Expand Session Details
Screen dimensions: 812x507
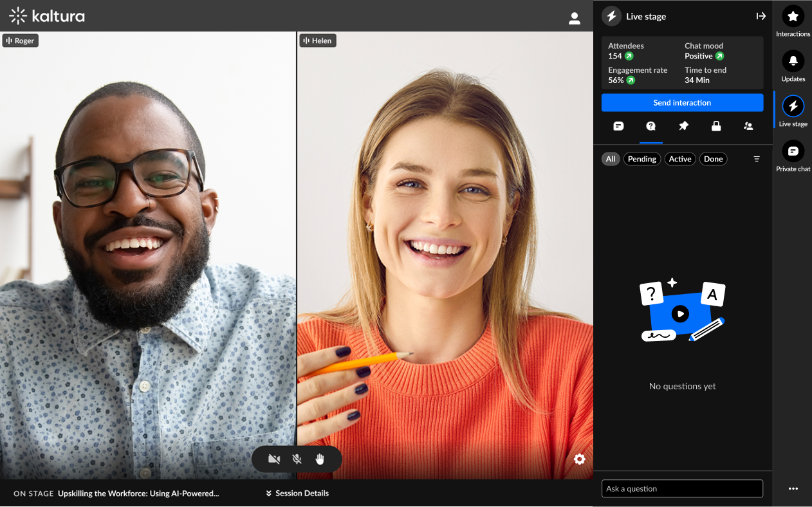pyautogui.click(x=297, y=493)
